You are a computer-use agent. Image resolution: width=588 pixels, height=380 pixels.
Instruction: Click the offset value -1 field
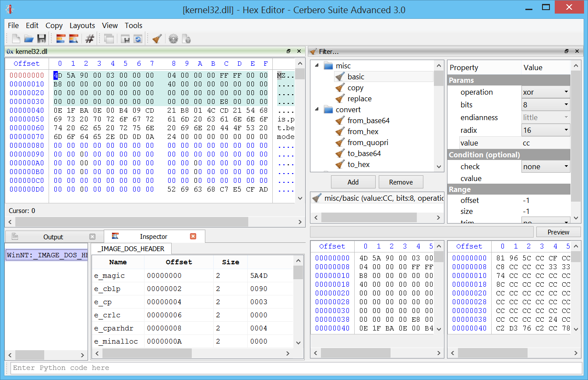pos(546,200)
